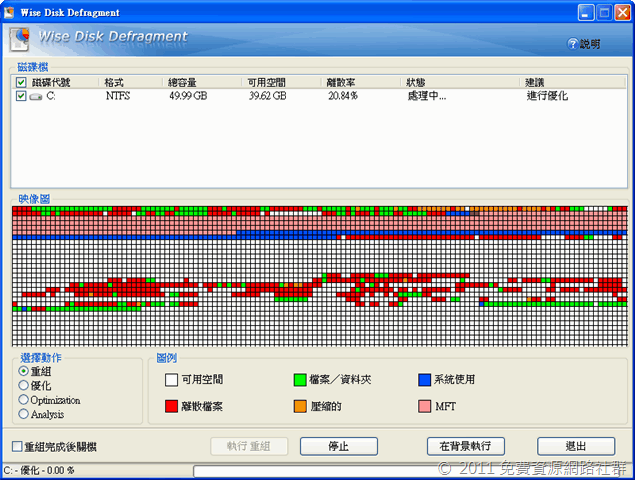Click the 退出 exit button
The width and height of the screenshot is (635, 480).
point(576,446)
